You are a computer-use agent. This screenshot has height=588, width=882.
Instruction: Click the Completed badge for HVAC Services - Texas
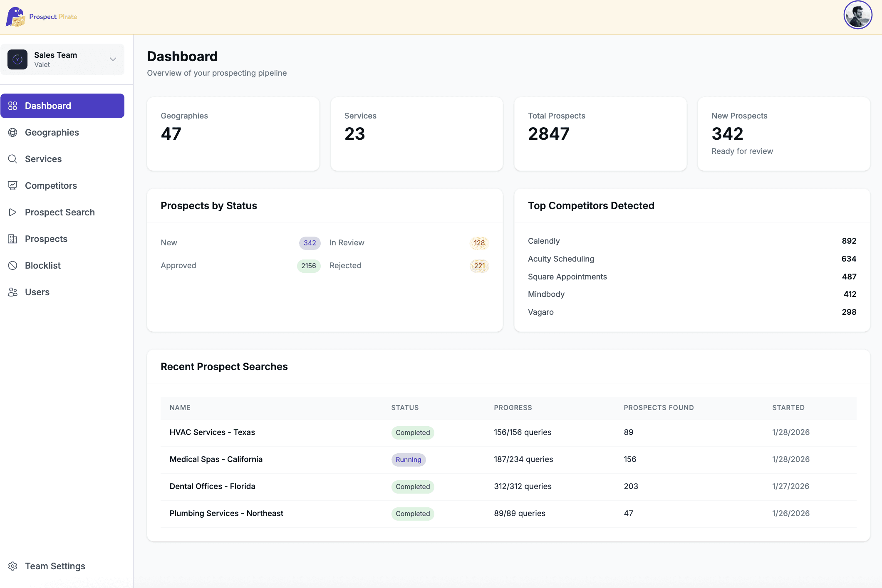[x=412, y=432]
